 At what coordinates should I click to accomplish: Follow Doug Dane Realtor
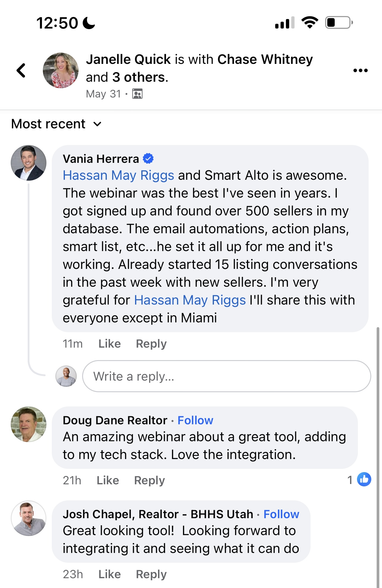click(x=195, y=420)
